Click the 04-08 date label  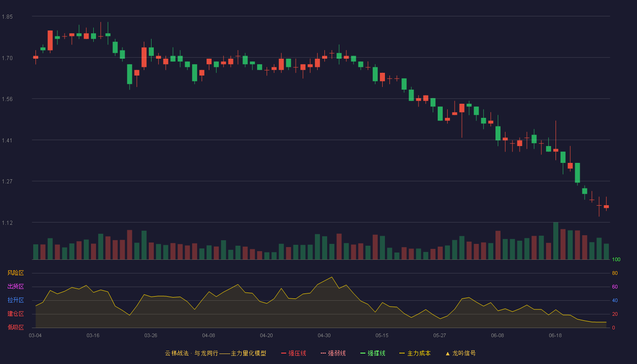click(x=208, y=335)
